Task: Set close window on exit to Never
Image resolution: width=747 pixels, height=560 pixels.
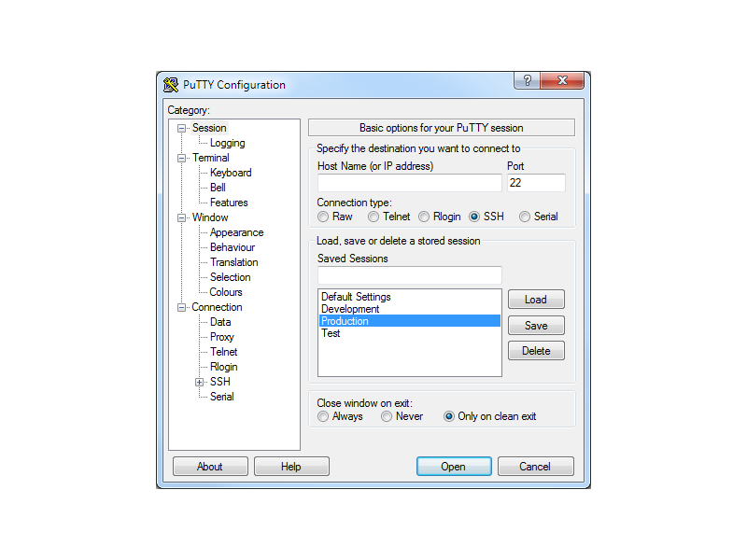Action: 387,417
